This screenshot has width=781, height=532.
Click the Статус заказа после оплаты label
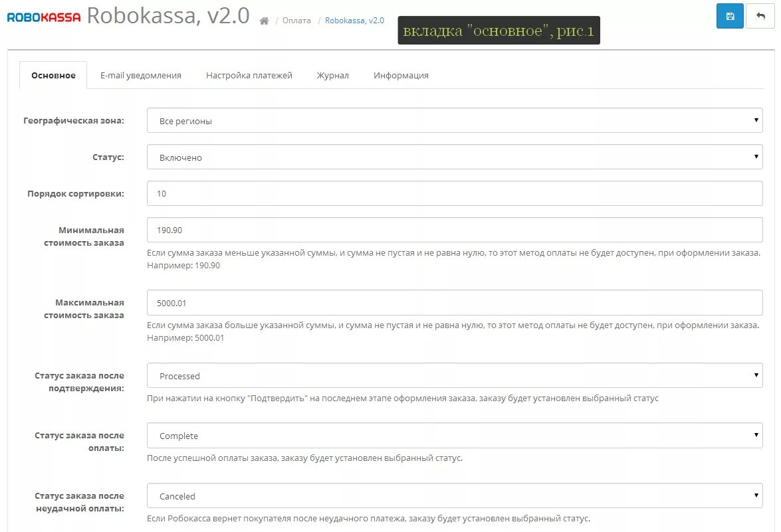click(x=79, y=442)
